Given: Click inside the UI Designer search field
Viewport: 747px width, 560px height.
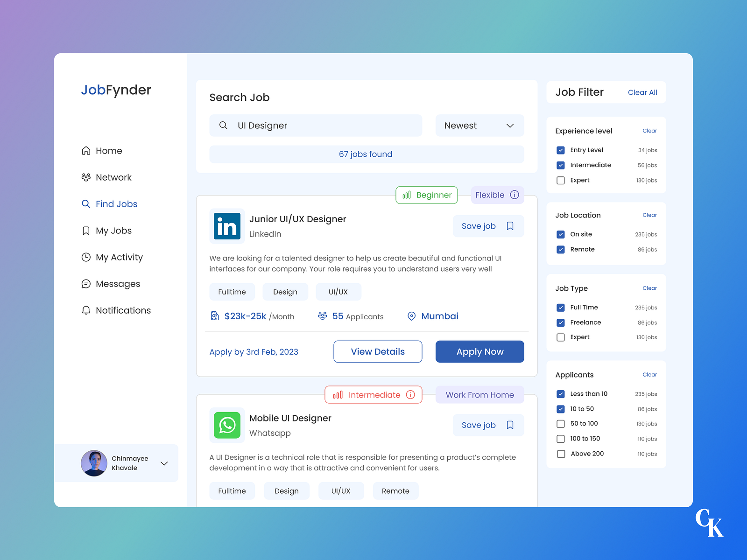Looking at the screenshot, I should 316,125.
